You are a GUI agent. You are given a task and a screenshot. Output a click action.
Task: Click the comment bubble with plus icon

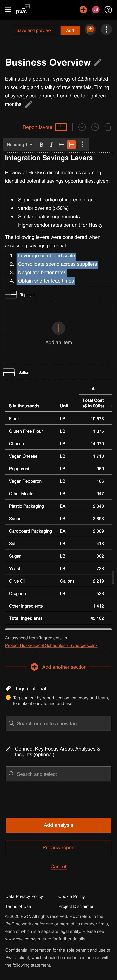point(90,29)
